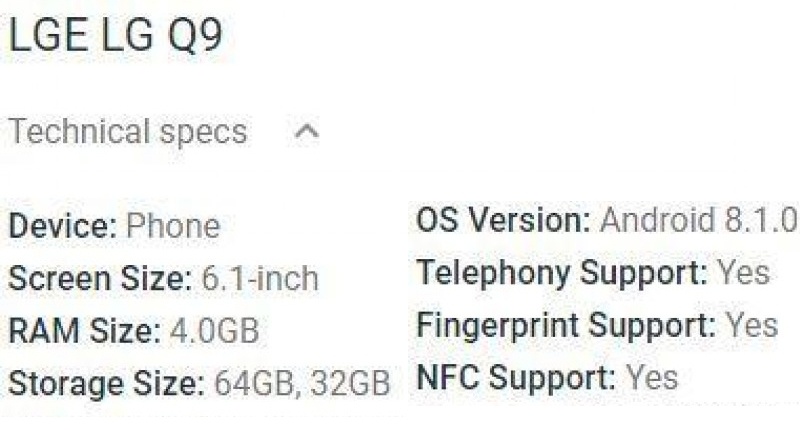This screenshot has width=800, height=430.
Task: Click the Phone device value
Action: click(x=172, y=226)
